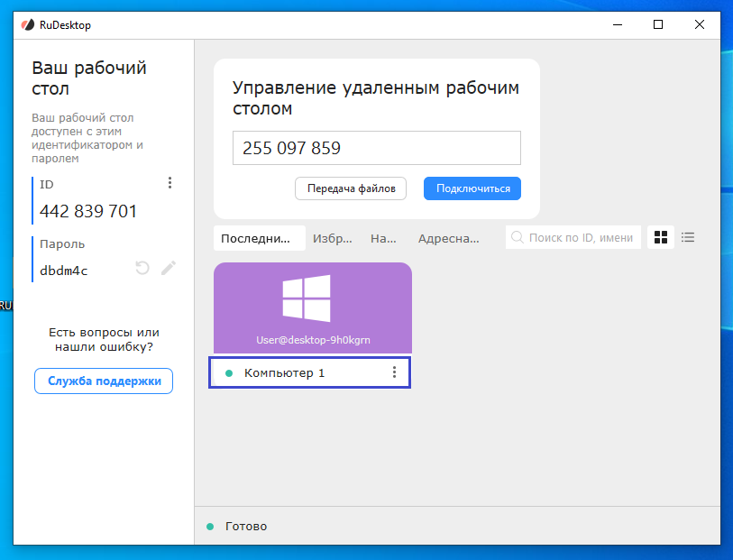Open the Адресна... tab
733x560 pixels.
pos(448,238)
